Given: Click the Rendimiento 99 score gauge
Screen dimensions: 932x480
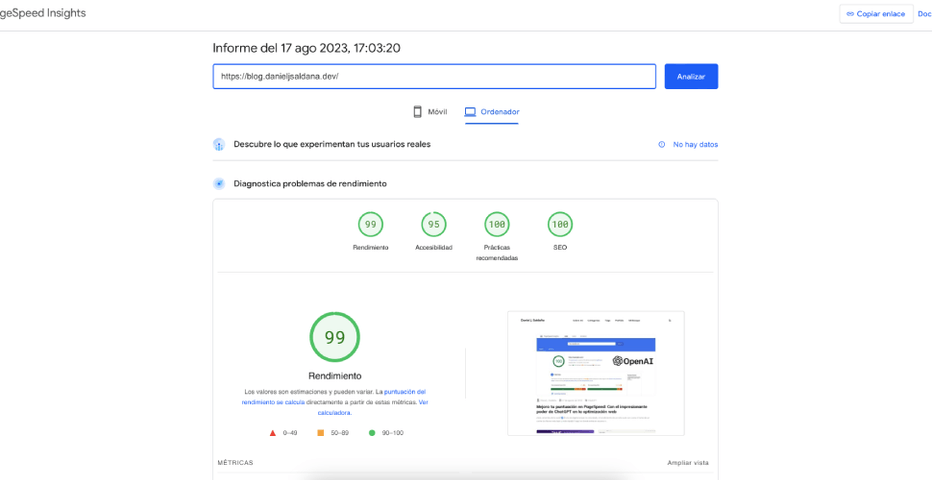Looking at the screenshot, I should 371,225.
